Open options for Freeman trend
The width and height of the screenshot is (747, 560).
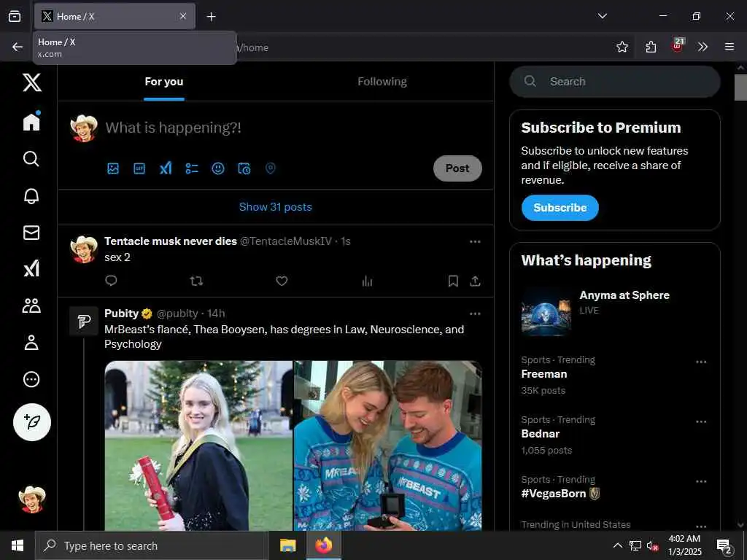[x=701, y=362]
